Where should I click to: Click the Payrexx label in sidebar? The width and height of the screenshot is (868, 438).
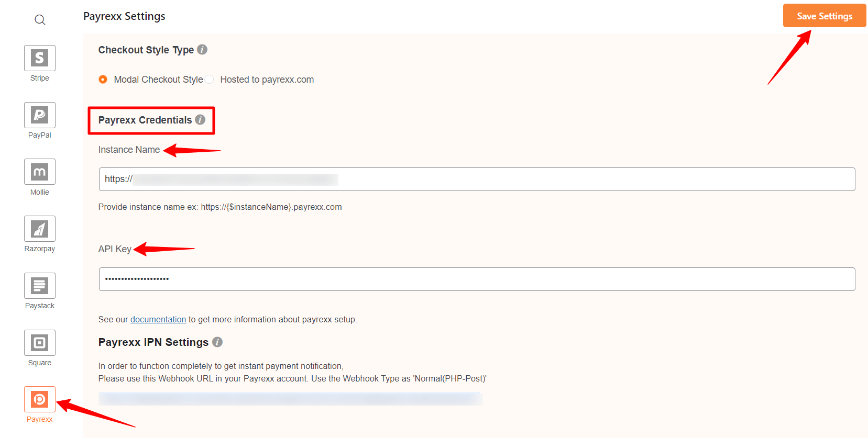pos(40,419)
